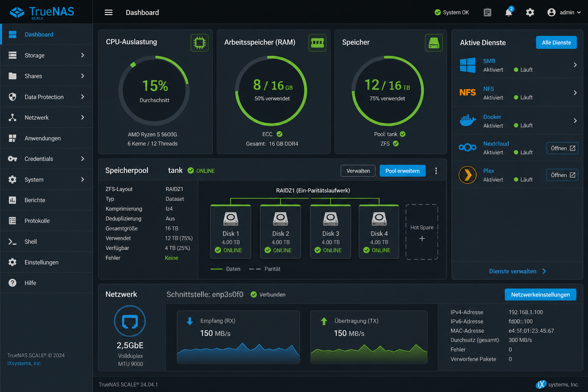The width and height of the screenshot is (588, 392).
Task: Open Anwendungen in sidebar
Action: pos(47,138)
